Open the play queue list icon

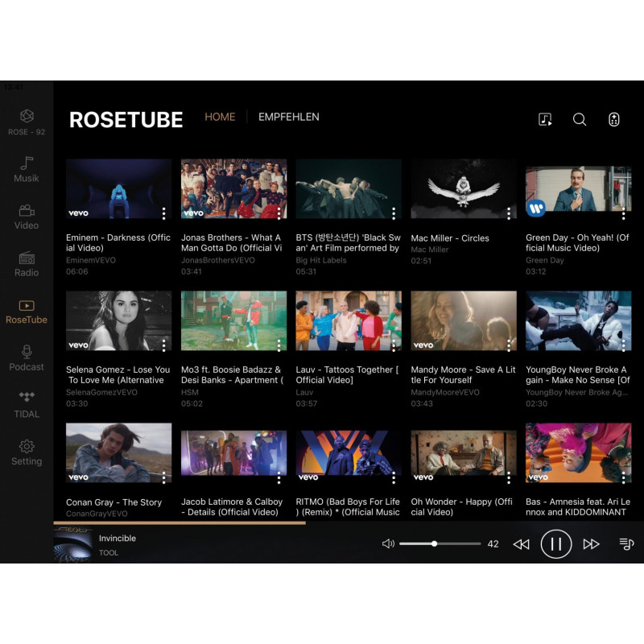[x=626, y=544]
